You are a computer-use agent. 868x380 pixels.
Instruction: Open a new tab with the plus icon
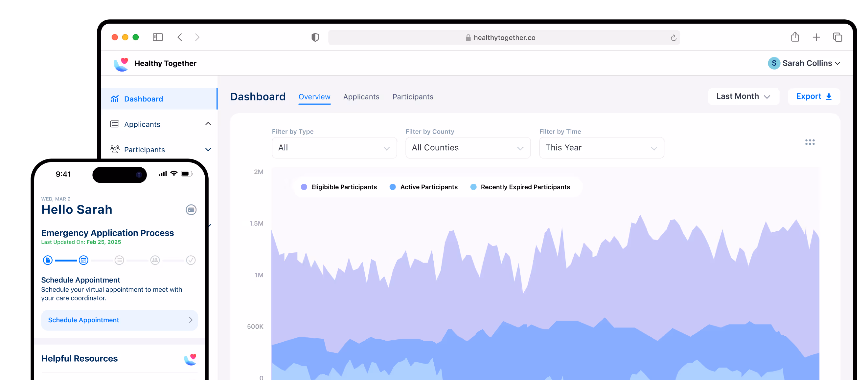click(816, 37)
